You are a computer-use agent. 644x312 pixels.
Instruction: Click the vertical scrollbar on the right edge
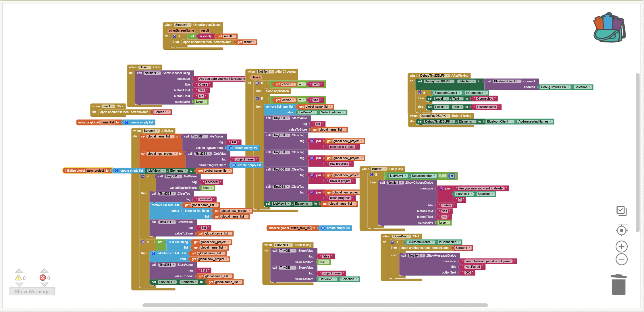637,152
